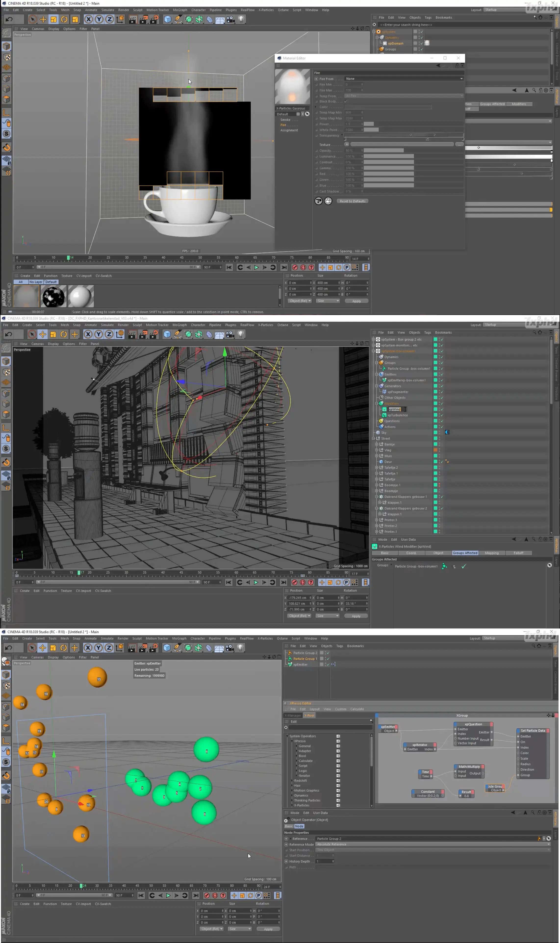The height and width of the screenshot is (943, 560).
Task: Click Apply in the top window coordinates
Action: [356, 301]
